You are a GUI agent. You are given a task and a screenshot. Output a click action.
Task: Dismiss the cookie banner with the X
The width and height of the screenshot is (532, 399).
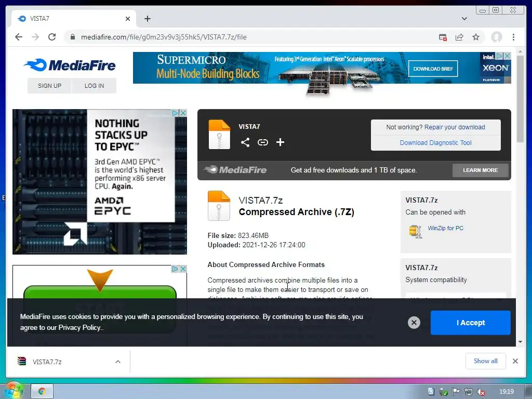414,323
